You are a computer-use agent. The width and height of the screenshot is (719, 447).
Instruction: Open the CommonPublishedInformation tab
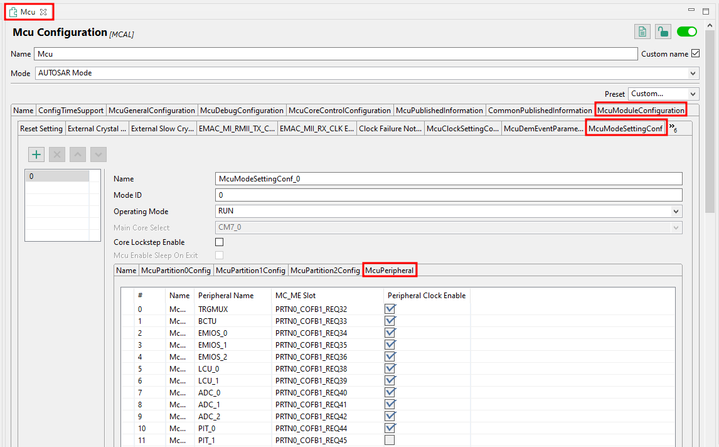pyautogui.click(x=540, y=110)
